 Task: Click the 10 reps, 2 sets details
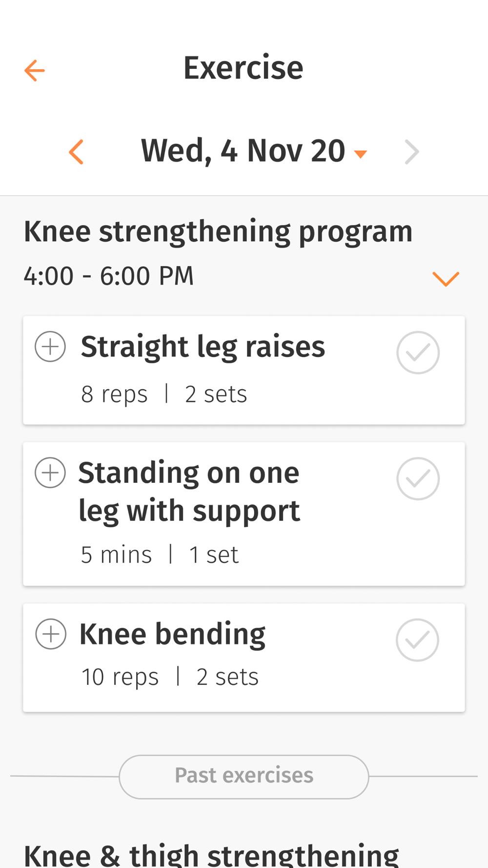coord(170,677)
